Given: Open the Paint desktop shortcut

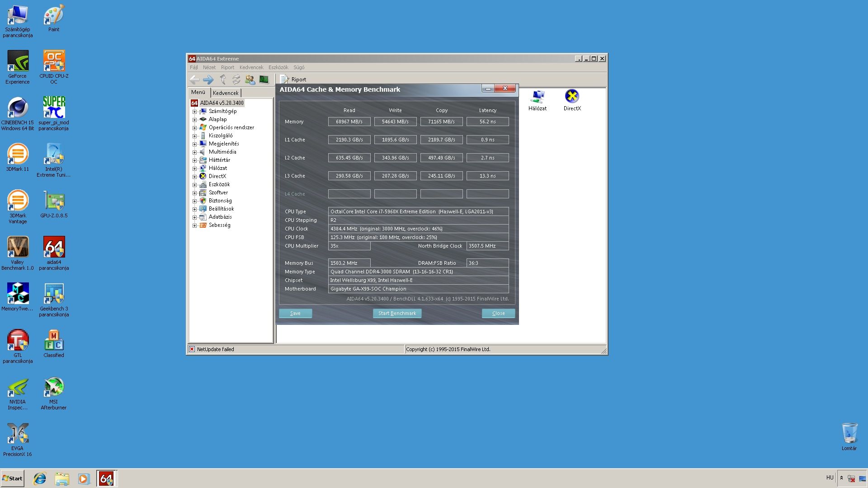Looking at the screenshot, I should coord(54,18).
